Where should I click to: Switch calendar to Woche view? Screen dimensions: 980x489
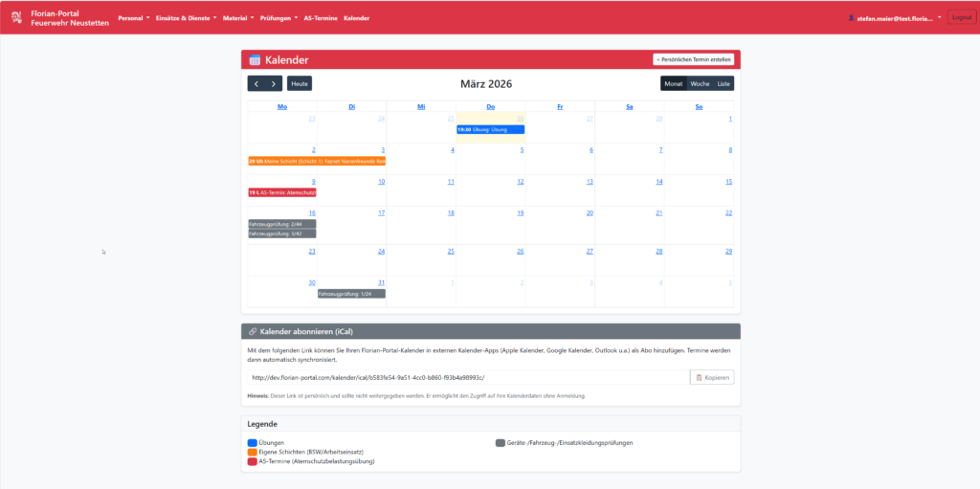[700, 84]
